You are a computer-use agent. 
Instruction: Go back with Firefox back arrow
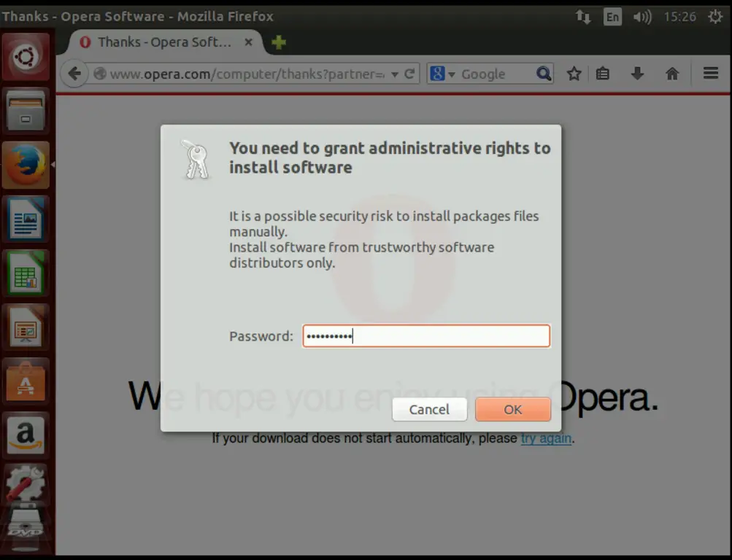[x=74, y=74]
